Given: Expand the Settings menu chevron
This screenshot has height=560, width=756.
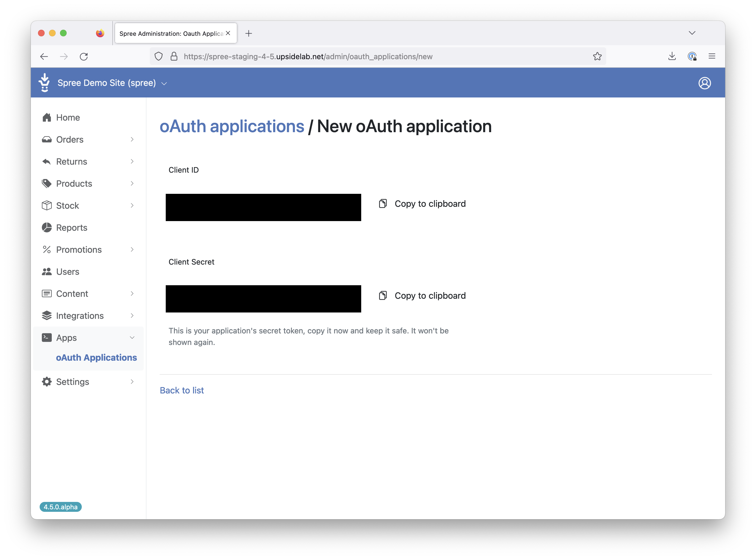Looking at the screenshot, I should click(x=132, y=382).
